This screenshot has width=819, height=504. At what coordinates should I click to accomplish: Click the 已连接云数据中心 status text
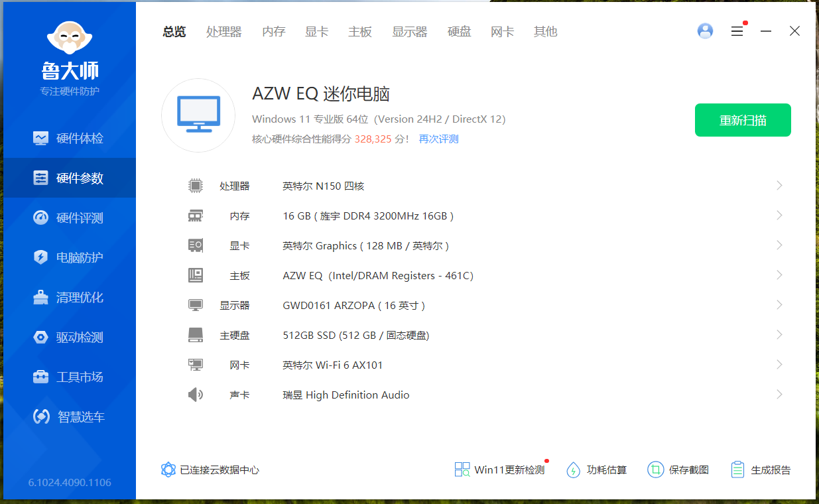coord(220,470)
